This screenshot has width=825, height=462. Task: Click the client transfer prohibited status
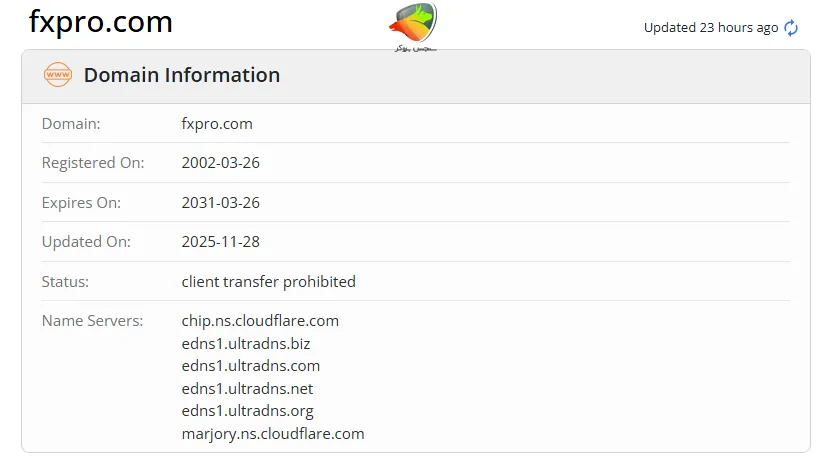pos(268,282)
